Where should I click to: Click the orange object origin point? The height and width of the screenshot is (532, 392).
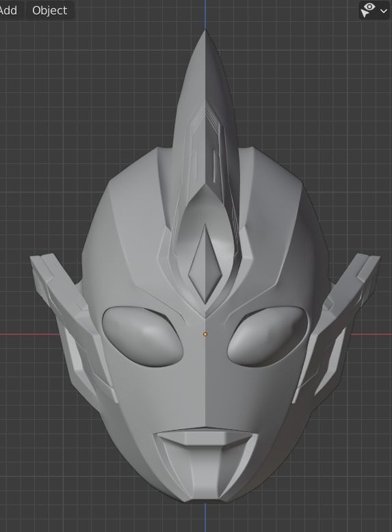(x=205, y=334)
